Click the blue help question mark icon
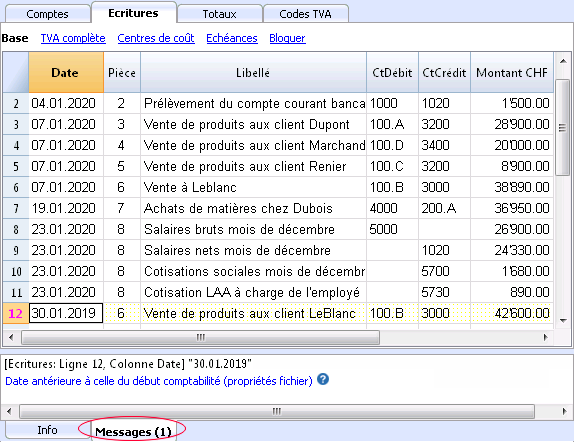The width and height of the screenshot is (574, 442). (323, 379)
